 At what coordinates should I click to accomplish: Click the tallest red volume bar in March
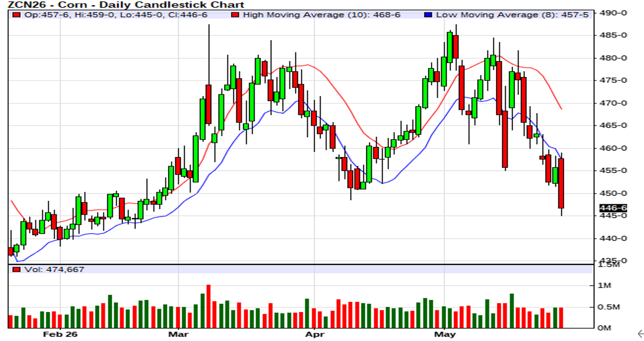click(x=208, y=306)
